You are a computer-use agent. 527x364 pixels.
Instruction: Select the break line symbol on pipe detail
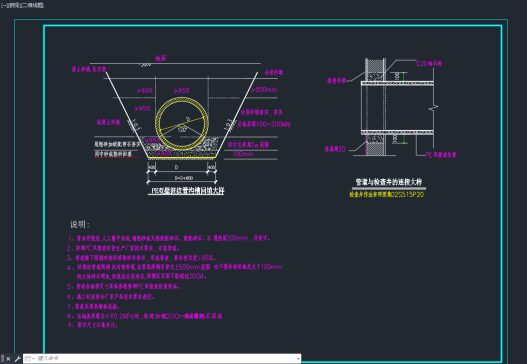[434, 108]
